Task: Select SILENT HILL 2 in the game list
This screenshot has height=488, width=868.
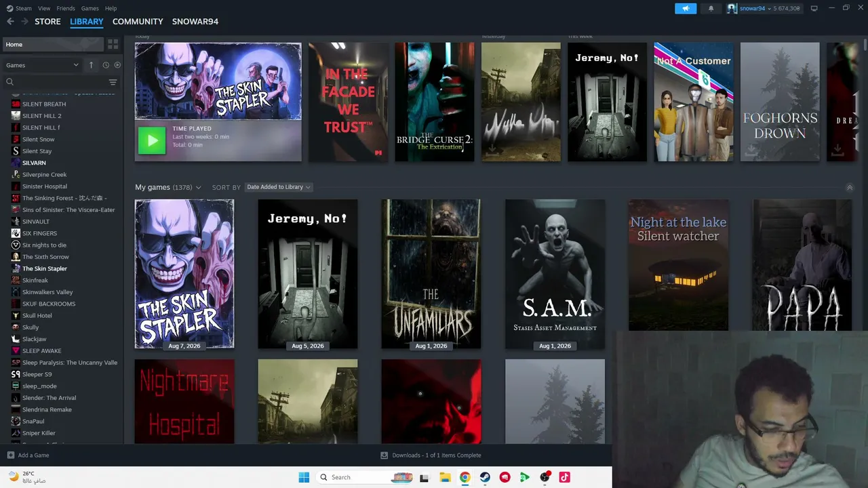Action: coord(41,116)
